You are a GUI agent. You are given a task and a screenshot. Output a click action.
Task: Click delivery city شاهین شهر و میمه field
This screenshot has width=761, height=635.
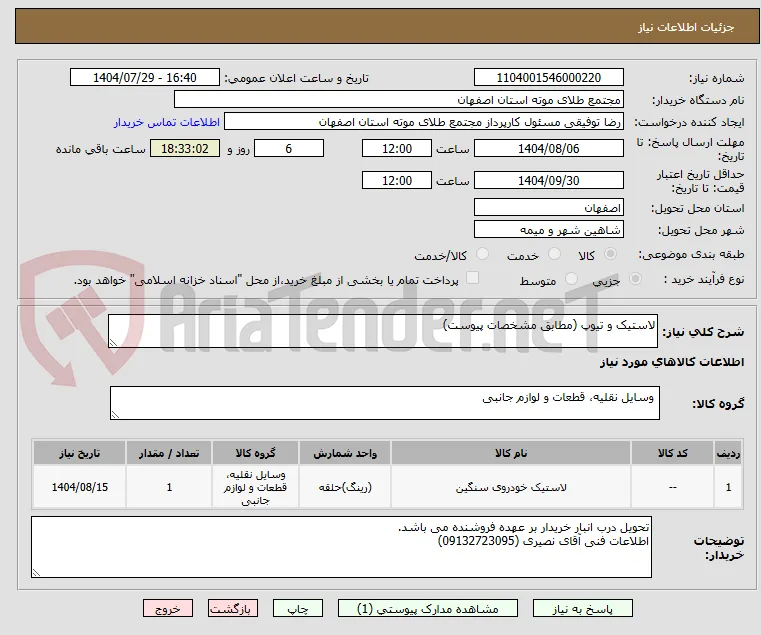548,230
